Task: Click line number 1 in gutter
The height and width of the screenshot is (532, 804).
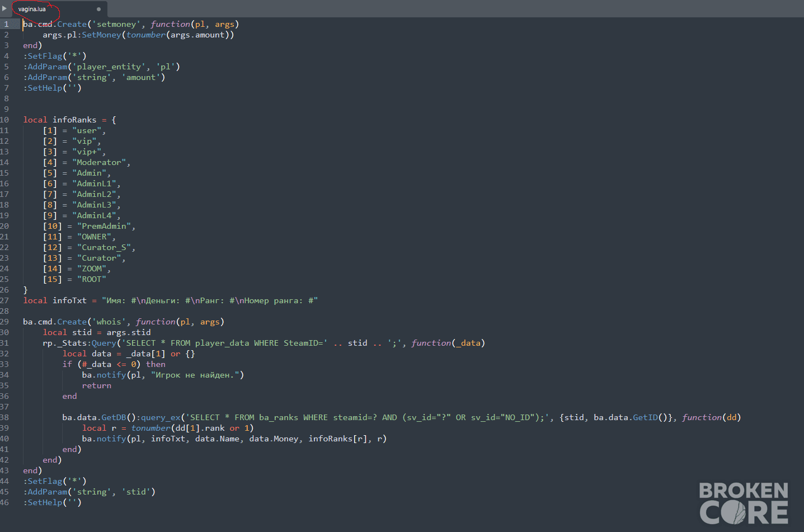Action: tap(6, 24)
